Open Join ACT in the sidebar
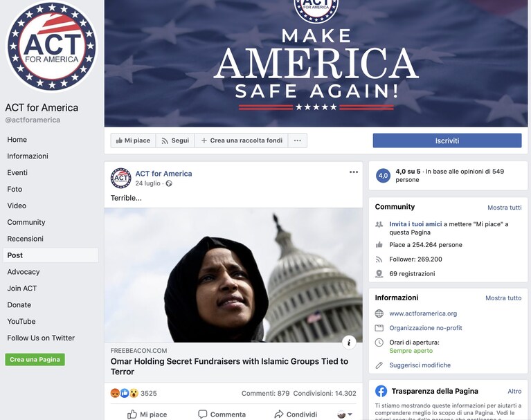The image size is (531, 420). coord(22,289)
